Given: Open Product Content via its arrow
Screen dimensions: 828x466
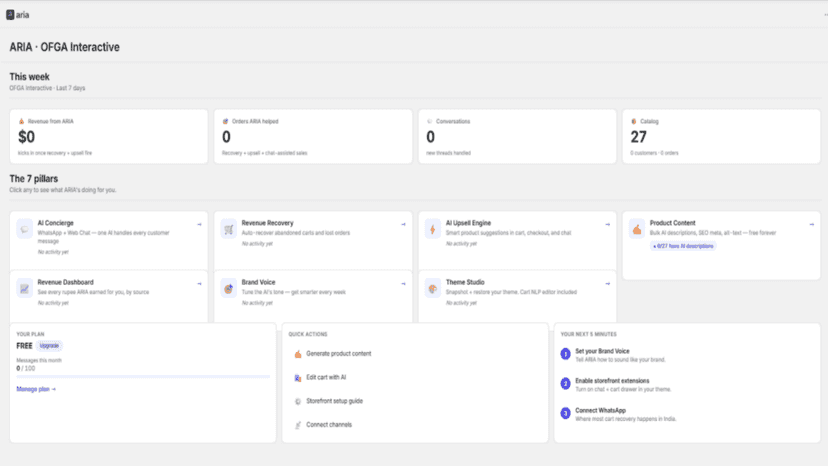Looking at the screenshot, I should (x=812, y=225).
